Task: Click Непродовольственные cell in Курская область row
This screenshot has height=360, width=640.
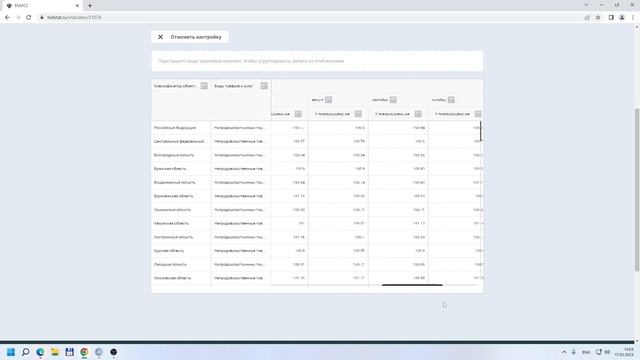Action: (241, 251)
